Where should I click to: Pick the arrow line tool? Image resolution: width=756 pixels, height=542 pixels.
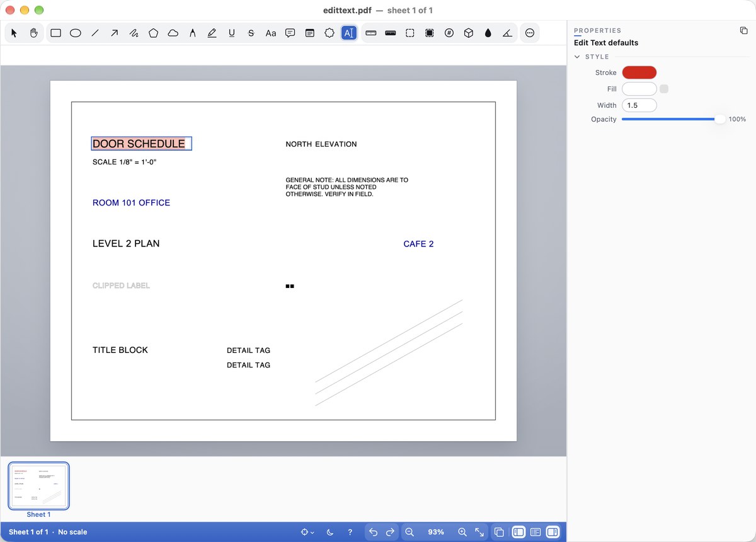[114, 33]
